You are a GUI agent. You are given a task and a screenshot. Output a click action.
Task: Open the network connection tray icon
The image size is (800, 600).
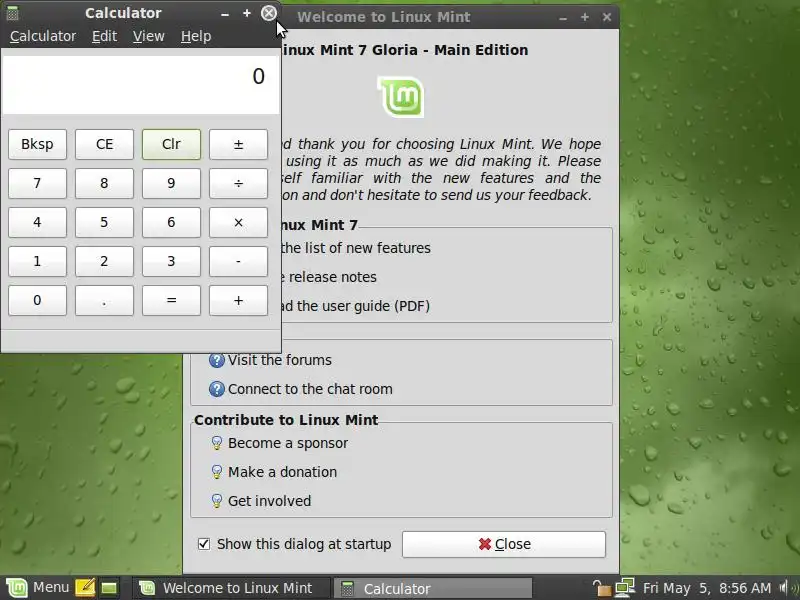625,588
